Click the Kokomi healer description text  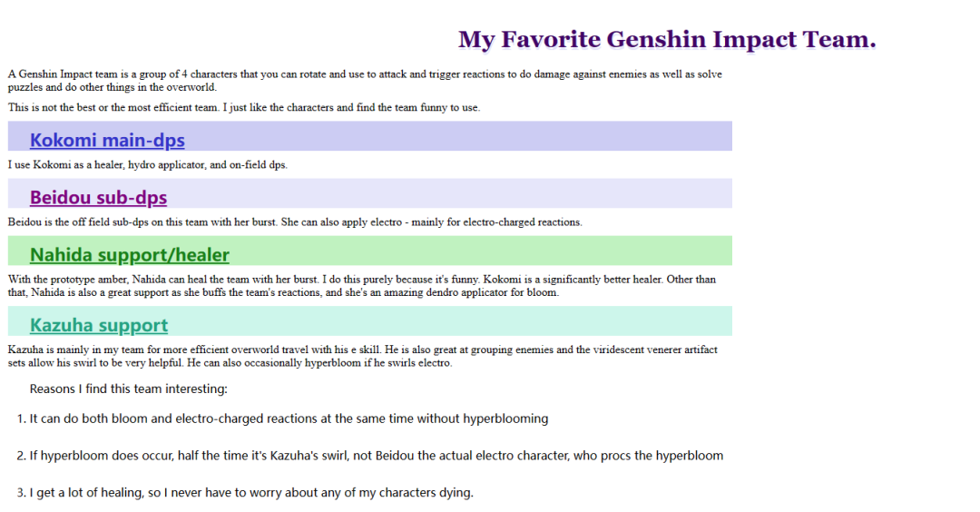click(148, 165)
